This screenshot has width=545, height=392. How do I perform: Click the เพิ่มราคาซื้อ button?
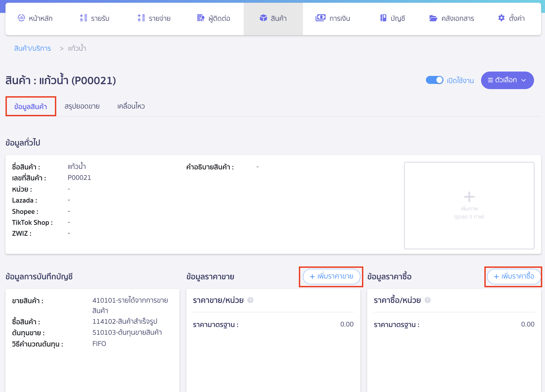pyautogui.click(x=513, y=277)
